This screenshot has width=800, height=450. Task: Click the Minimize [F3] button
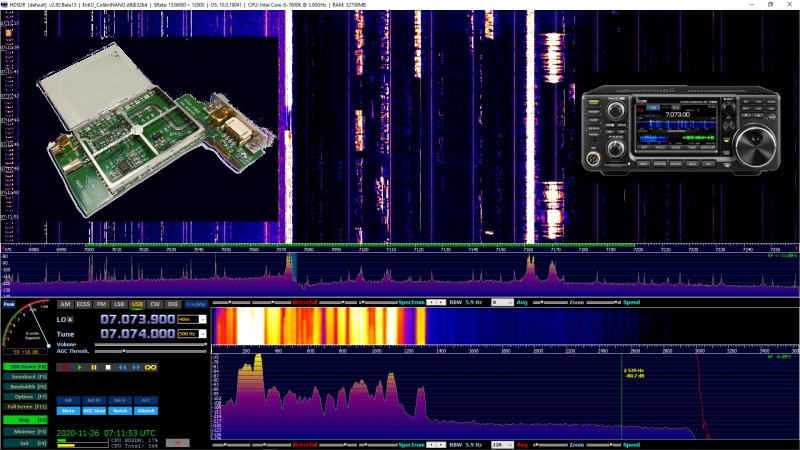pos(25,432)
